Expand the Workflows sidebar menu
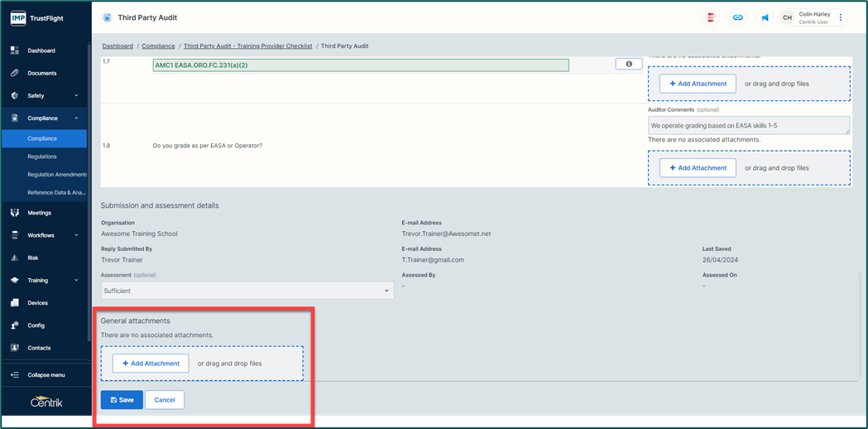The height and width of the screenshot is (429, 868). tap(76, 235)
